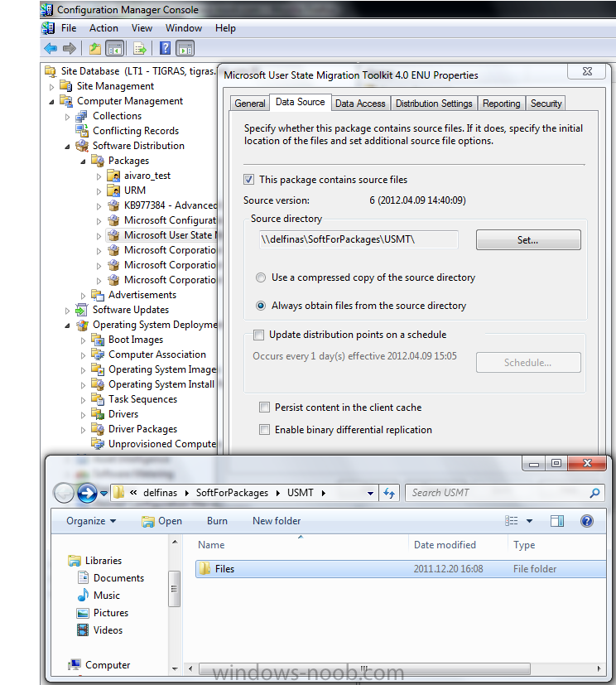This screenshot has width=616, height=685.
Task: Toggle Show/Hide Action Pane toolbar icon
Action: pyautogui.click(x=185, y=49)
